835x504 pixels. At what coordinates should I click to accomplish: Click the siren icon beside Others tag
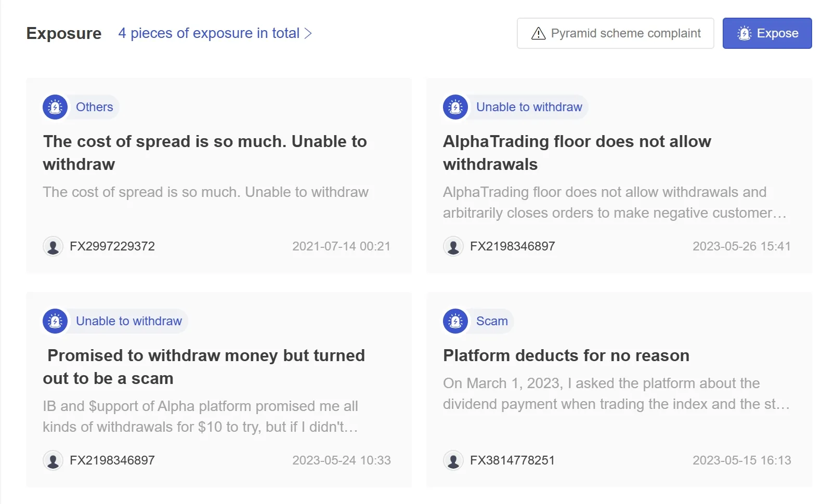(55, 107)
